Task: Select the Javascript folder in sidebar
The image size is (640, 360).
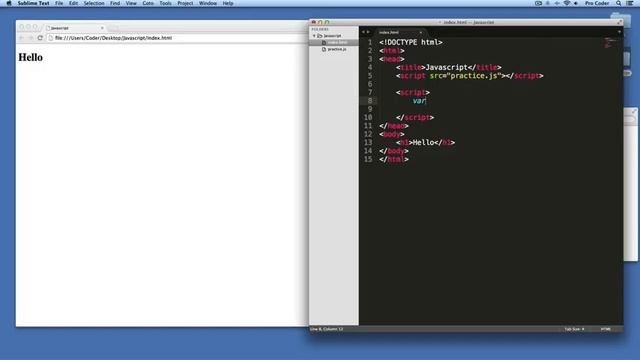Action: point(332,36)
